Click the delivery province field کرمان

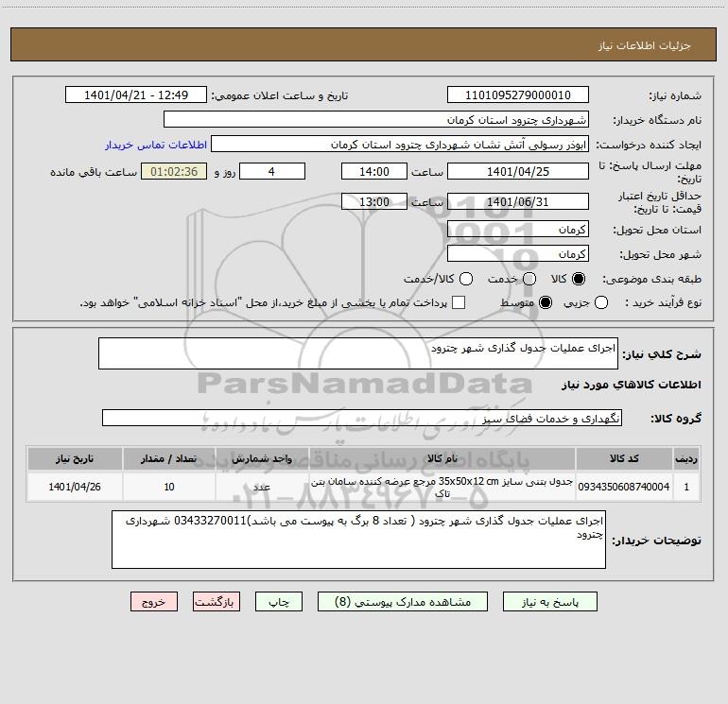pos(518,229)
